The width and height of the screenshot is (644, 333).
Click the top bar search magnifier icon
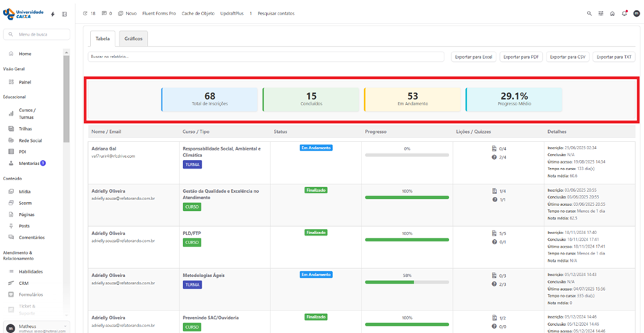(589, 13)
